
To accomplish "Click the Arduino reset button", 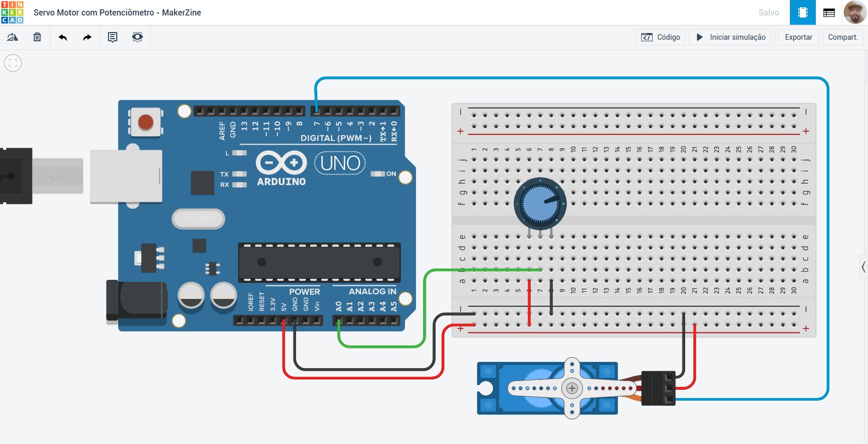I will coord(146,122).
